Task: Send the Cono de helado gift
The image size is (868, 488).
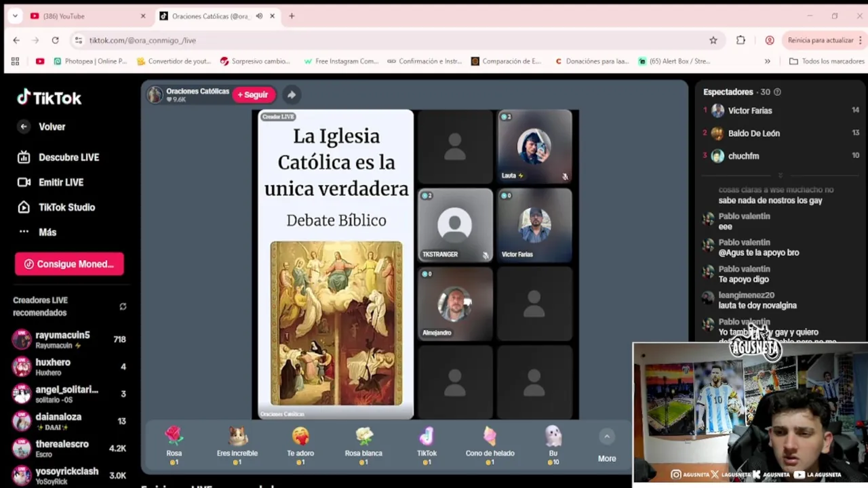Action: tap(490, 445)
